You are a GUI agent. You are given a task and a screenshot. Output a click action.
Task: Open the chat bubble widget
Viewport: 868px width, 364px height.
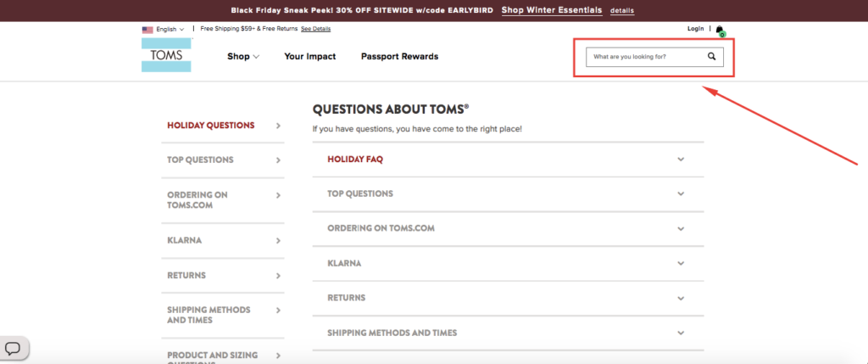tap(14, 349)
